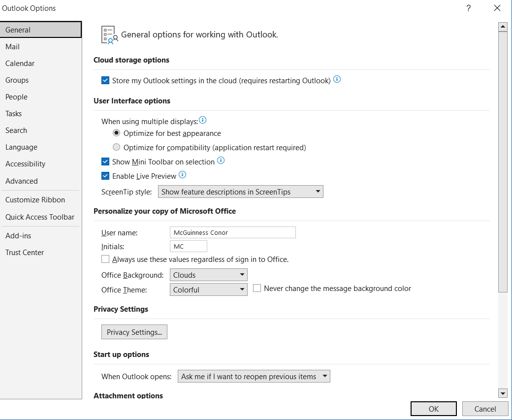Click the Live Preview info icon
512x420 pixels.
coord(183,175)
